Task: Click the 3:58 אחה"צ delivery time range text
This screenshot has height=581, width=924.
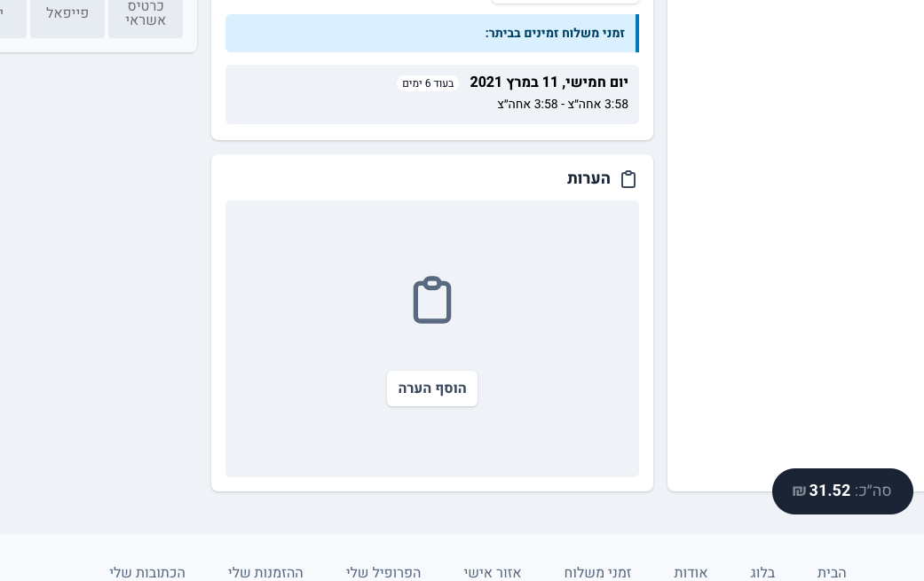Action: tap(563, 105)
